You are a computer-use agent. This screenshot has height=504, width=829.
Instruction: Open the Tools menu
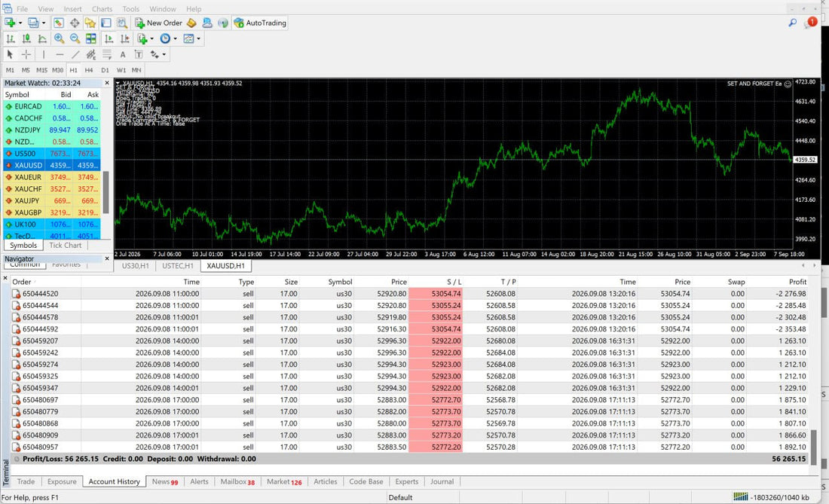(x=130, y=9)
